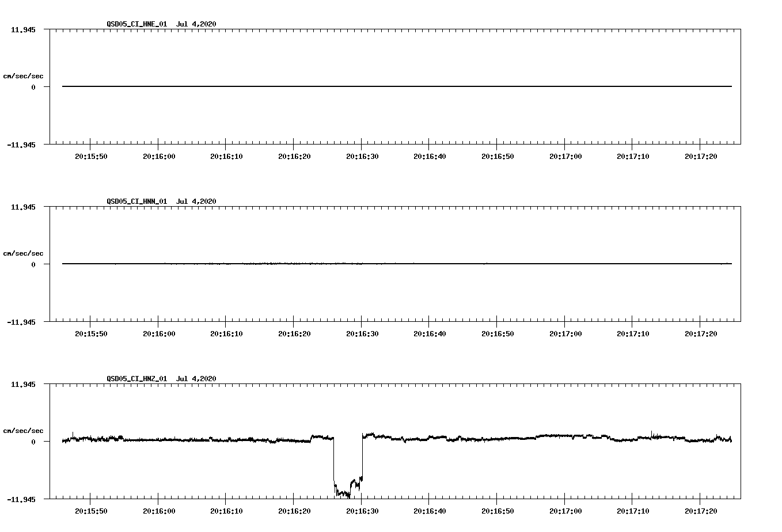The width and height of the screenshot is (782, 532).
Task: Click the QSD05_CI_HNE_01 plot title
Action: 162,24
